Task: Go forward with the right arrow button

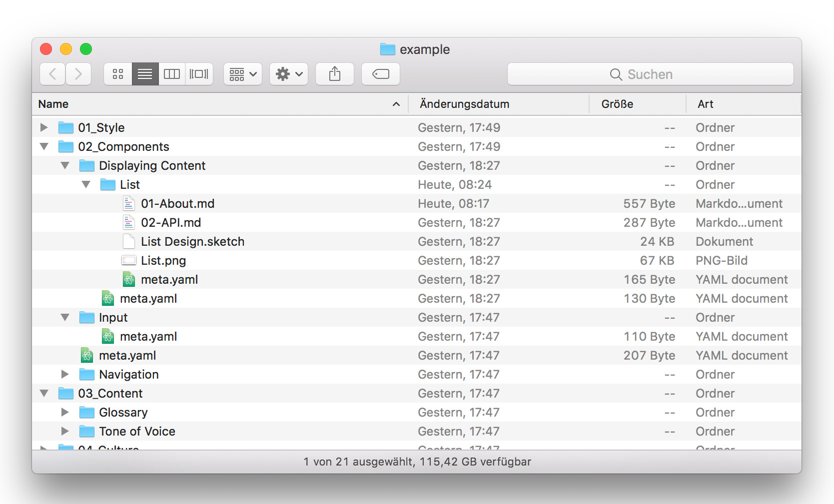Action: (x=78, y=74)
